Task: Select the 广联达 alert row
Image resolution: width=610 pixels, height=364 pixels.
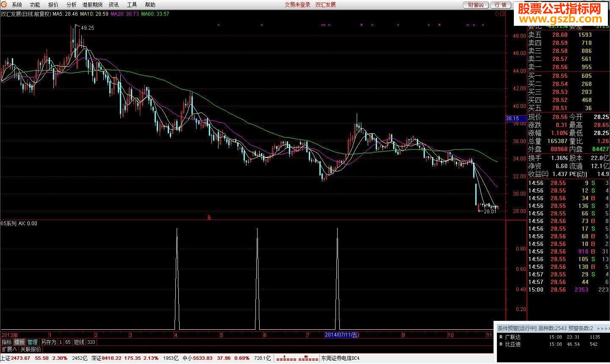Action: (552, 337)
